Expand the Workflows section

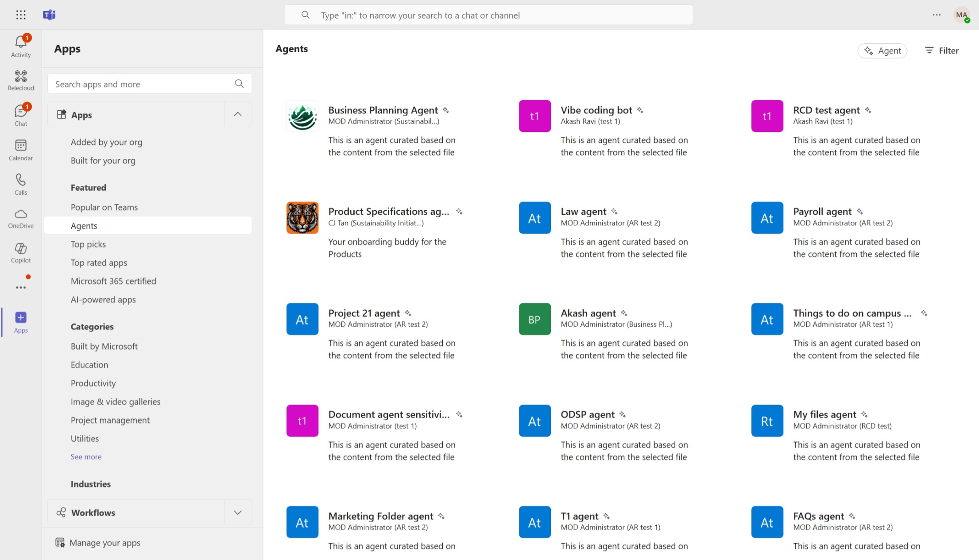(238, 513)
